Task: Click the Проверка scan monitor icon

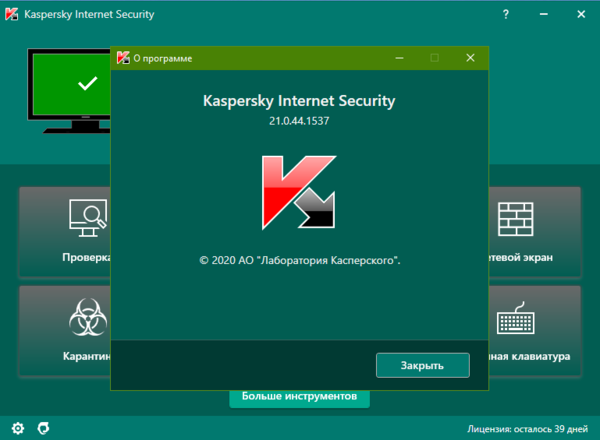Action: (x=88, y=218)
